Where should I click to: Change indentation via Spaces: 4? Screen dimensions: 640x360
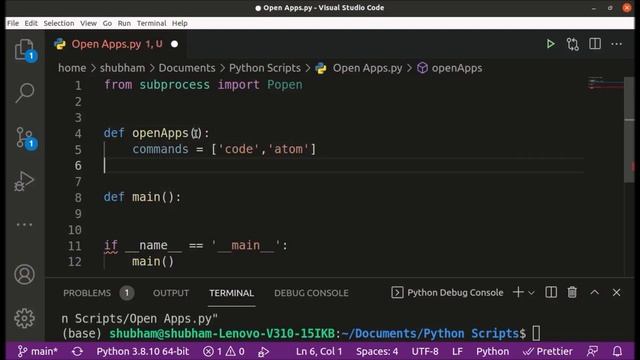coord(377,351)
